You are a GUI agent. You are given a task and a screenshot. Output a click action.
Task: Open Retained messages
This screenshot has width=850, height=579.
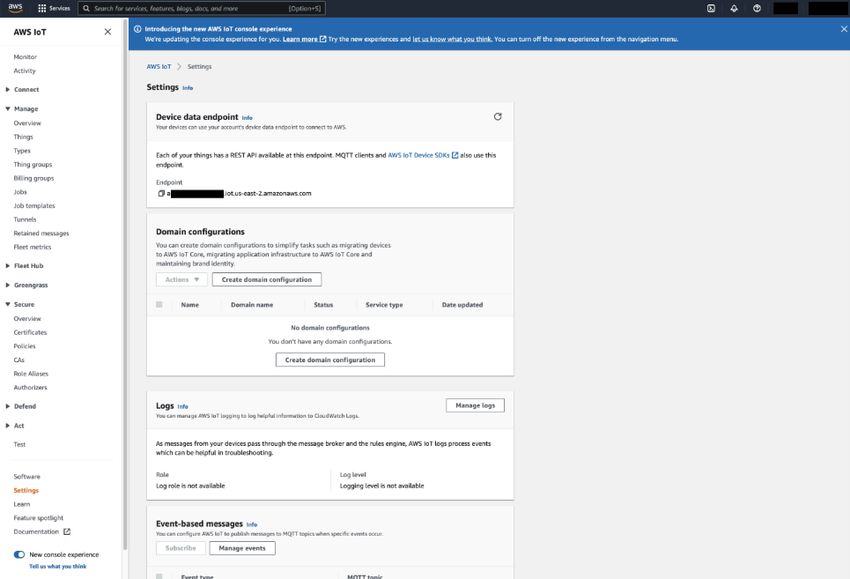tap(41, 234)
